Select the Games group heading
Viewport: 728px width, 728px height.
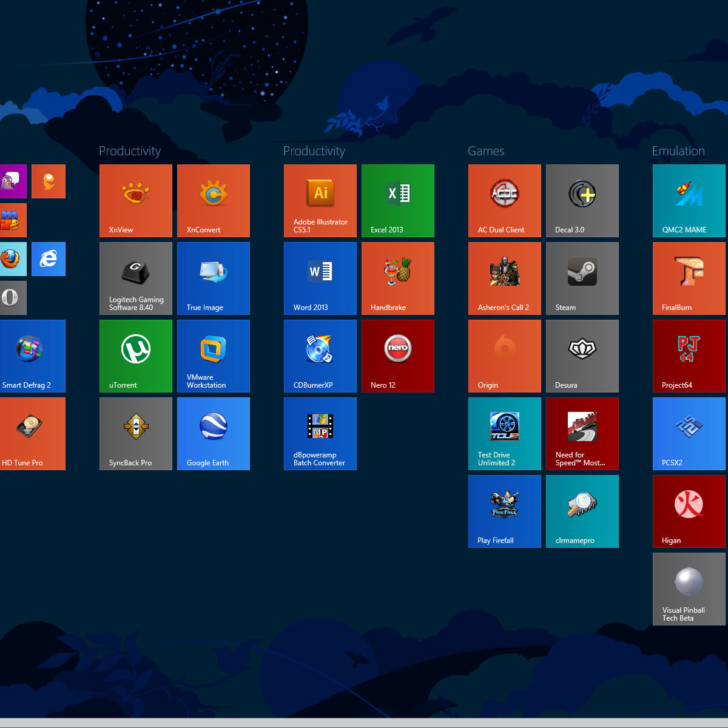486,151
